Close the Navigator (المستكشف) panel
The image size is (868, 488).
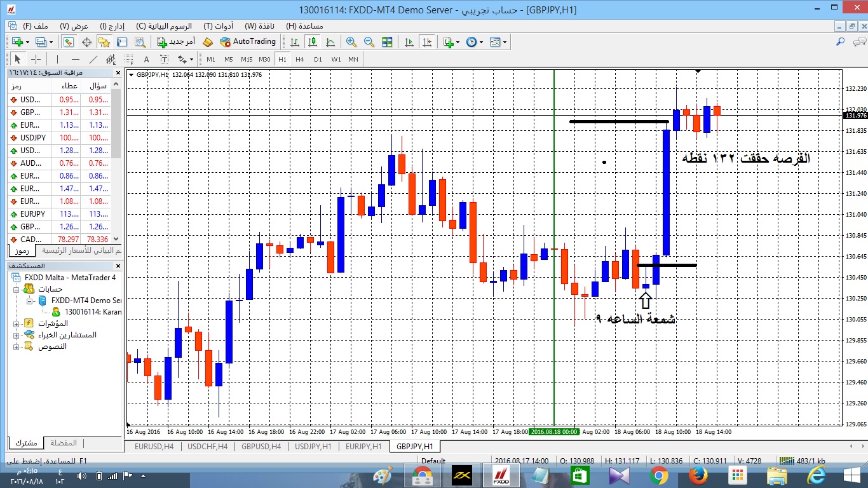118,266
